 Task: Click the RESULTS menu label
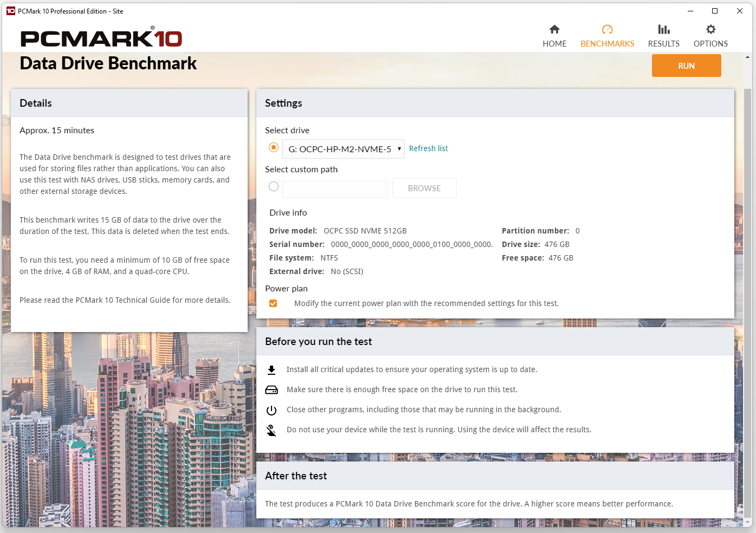pos(664,44)
